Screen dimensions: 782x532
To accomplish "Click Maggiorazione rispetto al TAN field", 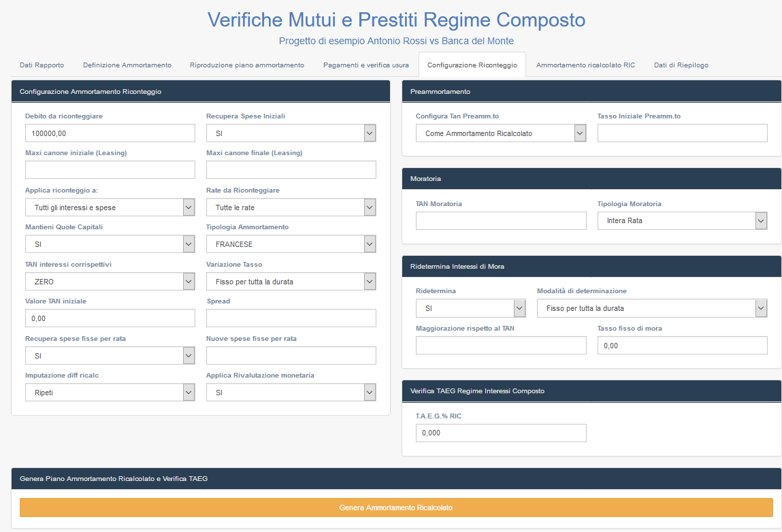I will tap(501, 346).
